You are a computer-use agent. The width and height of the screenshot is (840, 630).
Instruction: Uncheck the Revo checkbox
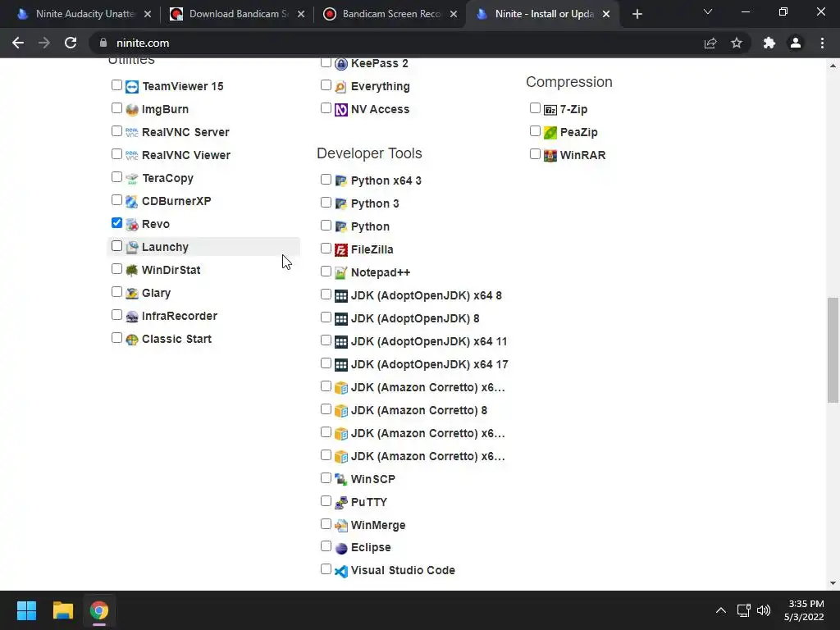click(x=116, y=223)
